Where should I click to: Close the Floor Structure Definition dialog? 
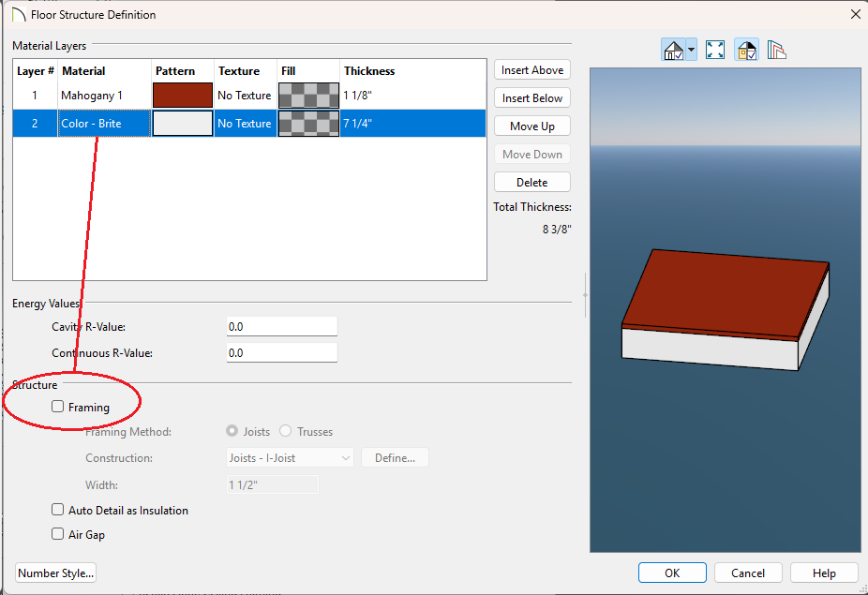click(x=854, y=15)
